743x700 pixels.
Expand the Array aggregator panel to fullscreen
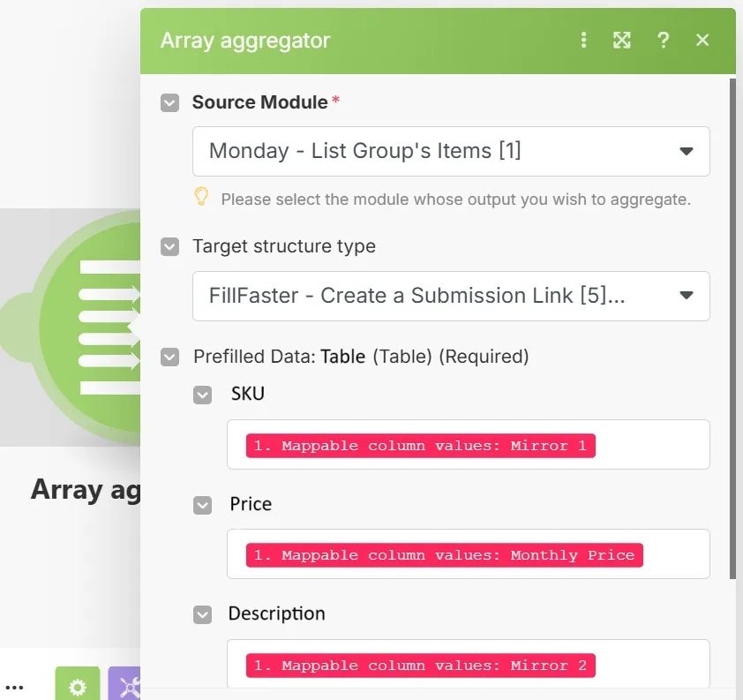pos(622,40)
